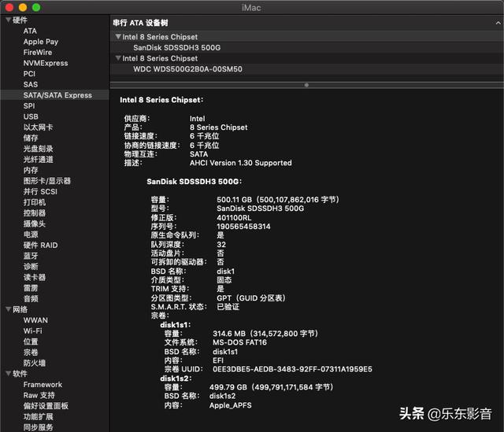The width and height of the screenshot is (504, 432).
Task: Open 并行 SCSI in the sidebar
Action: click(x=40, y=191)
